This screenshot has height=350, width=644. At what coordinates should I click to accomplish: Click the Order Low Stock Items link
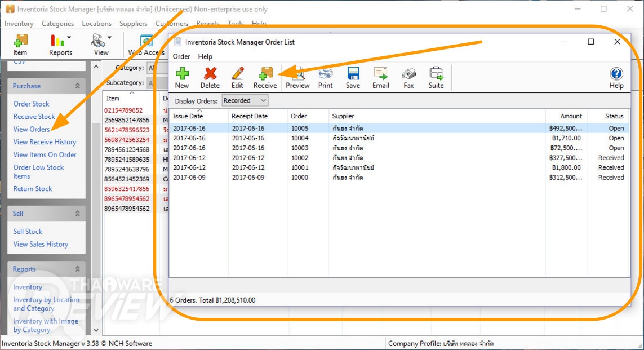point(38,172)
